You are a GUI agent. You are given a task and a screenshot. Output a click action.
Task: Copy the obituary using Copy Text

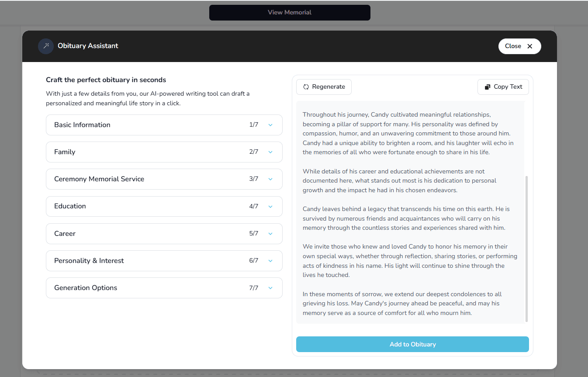tap(503, 86)
